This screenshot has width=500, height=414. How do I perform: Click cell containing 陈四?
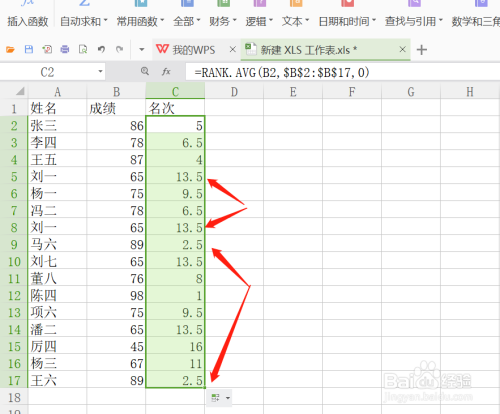click(x=57, y=295)
